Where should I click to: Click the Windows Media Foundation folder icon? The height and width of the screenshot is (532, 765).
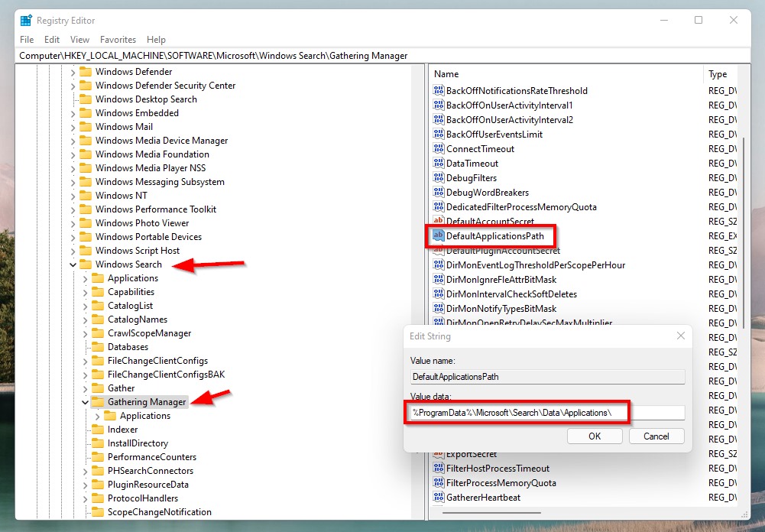click(x=86, y=154)
